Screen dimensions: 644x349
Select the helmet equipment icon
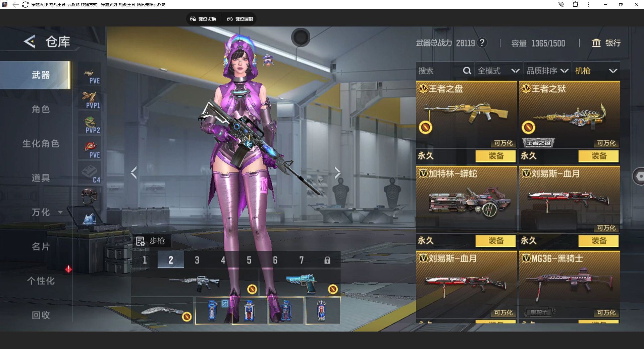coord(89,196)
